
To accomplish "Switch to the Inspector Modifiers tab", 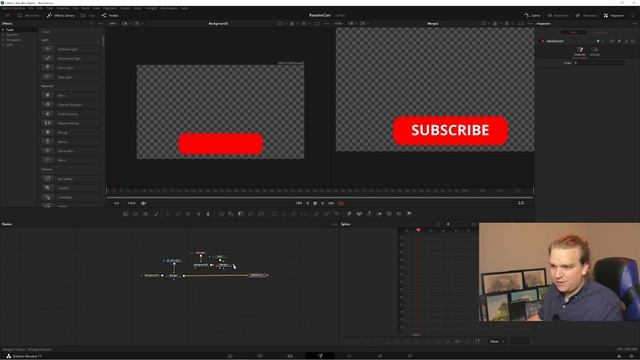I will point(600,32).
